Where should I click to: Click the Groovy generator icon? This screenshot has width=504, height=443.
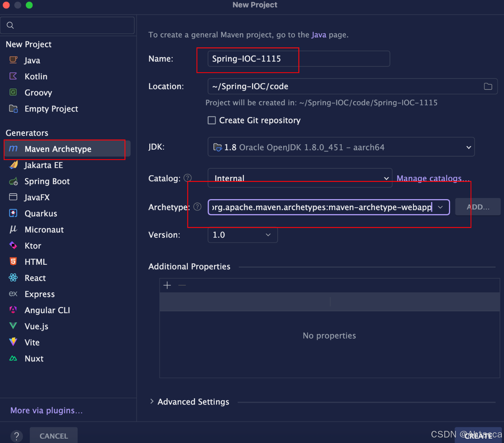tap(13, 92)
